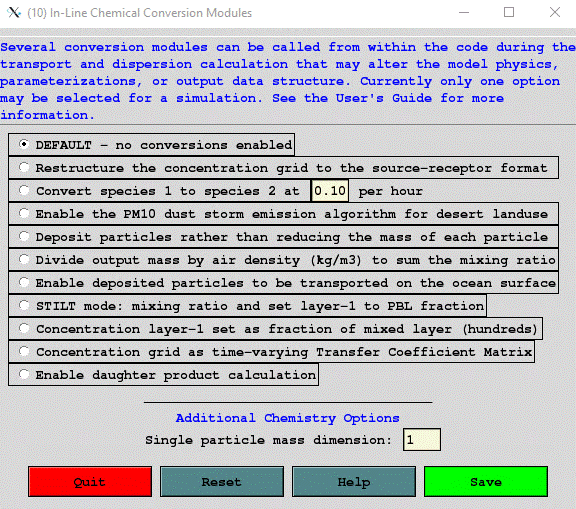Enable deposited particles transported on ocean surface

click(283, 283)
